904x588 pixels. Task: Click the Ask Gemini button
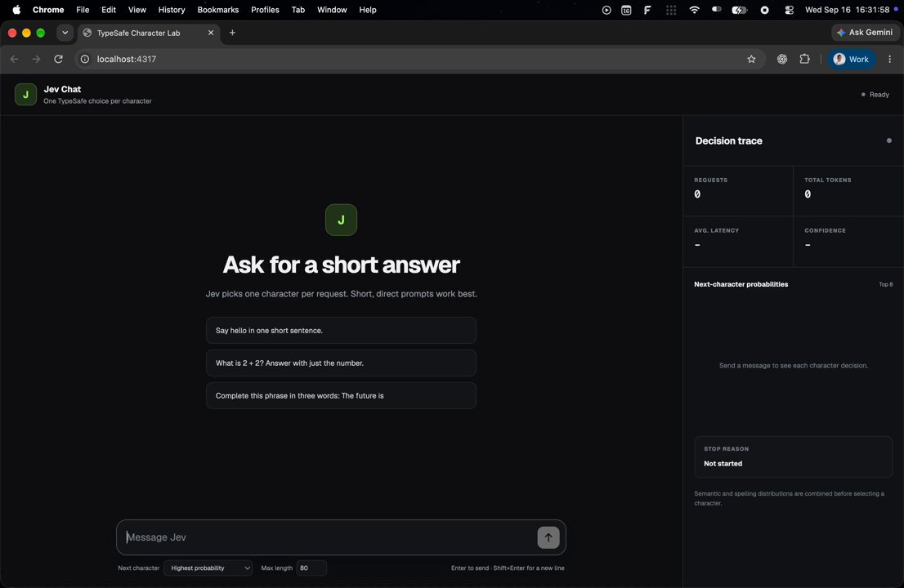(x=865, y=32)
